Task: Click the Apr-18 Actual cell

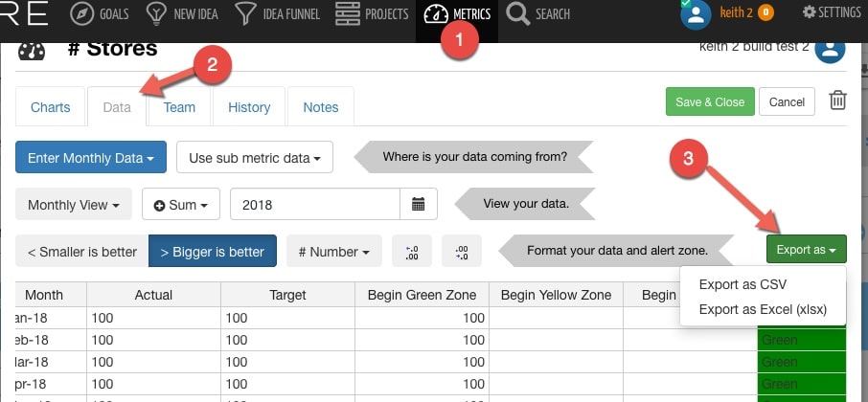Action: (154, 384)
